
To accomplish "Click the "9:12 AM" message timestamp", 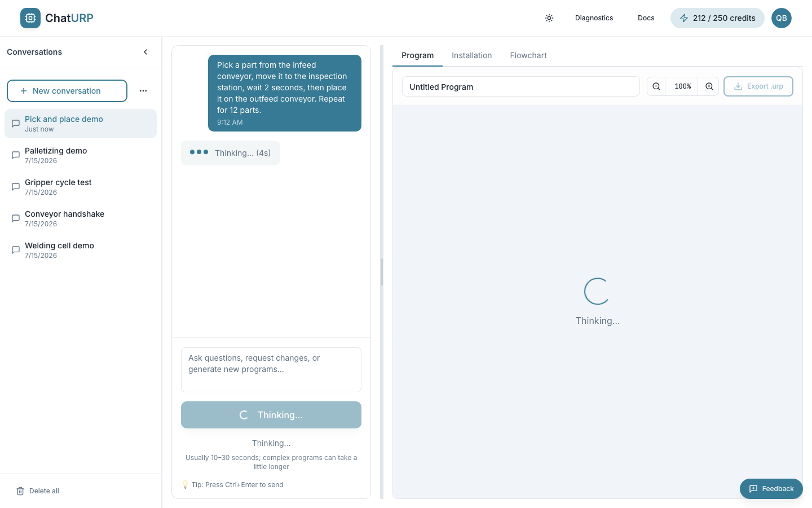I will 230,122.
